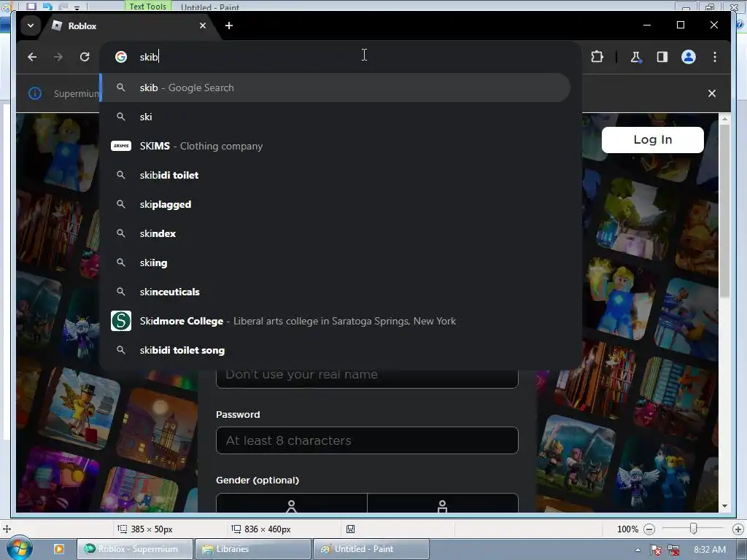This screenshot has width=747, height=560.
Task: Open the Windows Start button
Action: [x=20, y=549]
